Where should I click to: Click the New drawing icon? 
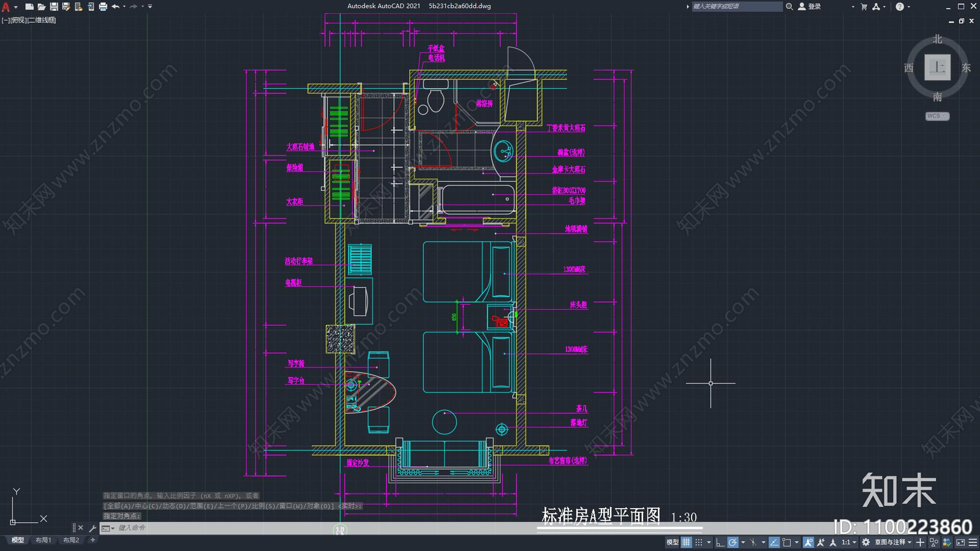point(29,7)
